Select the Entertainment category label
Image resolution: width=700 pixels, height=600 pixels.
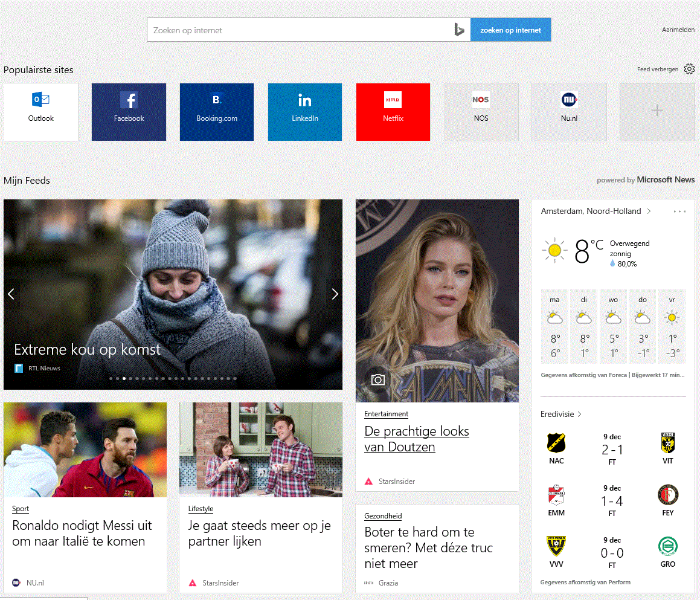[387, 414]
